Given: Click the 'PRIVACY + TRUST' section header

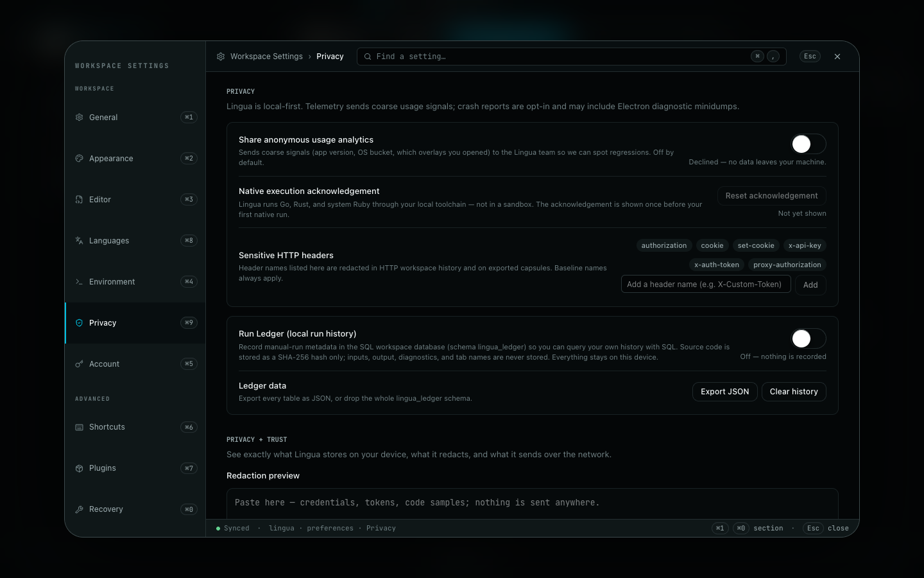Looking at the screenshot, I should 257,440.
